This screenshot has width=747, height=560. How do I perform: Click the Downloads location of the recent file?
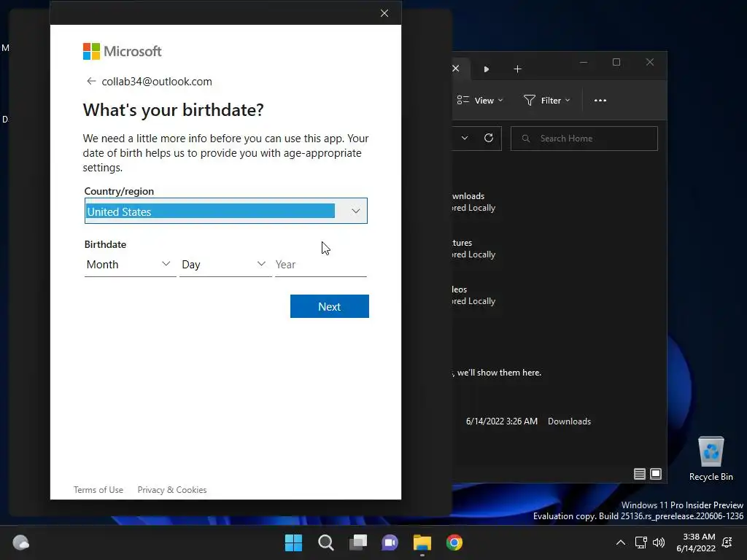[x=569, y=421]
